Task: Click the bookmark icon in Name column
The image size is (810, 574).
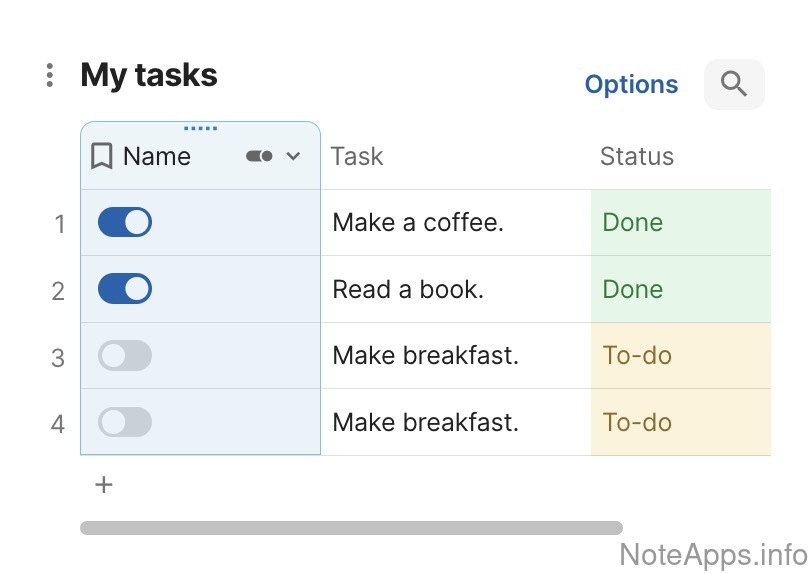Action: tap(101, 156)
